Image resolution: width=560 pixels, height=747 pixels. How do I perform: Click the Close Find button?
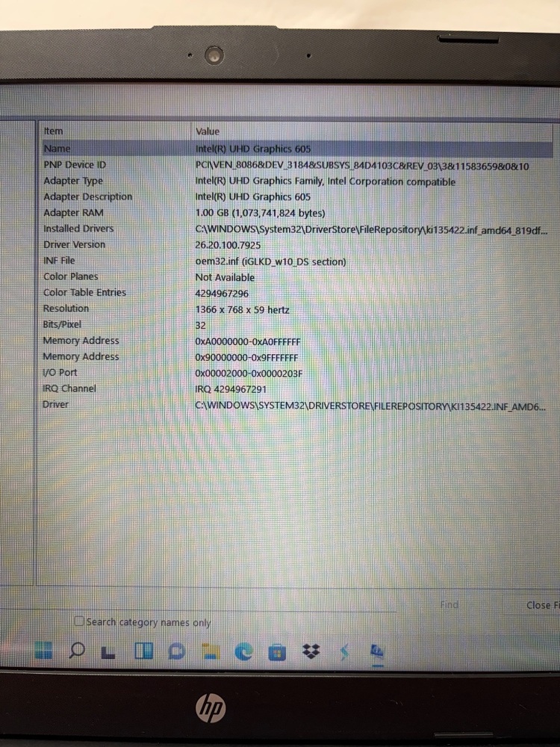(538, 605)
